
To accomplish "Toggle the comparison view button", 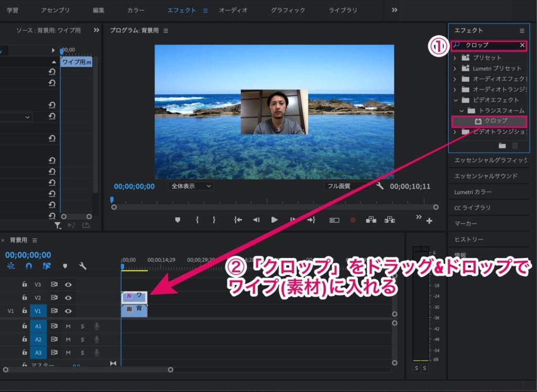I will (x=334, y=221).
